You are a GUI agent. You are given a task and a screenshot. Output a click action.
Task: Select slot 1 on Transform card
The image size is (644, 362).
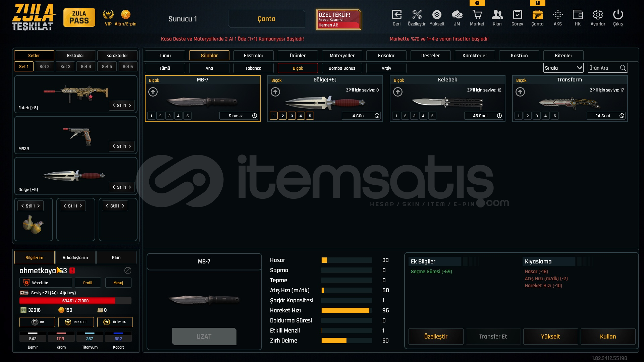[x=519, y=116]
